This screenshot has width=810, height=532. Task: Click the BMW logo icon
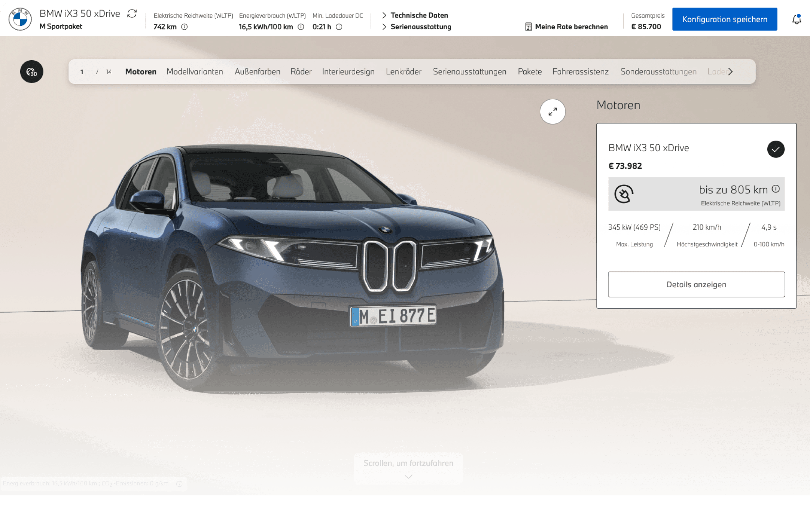(20, 19)
